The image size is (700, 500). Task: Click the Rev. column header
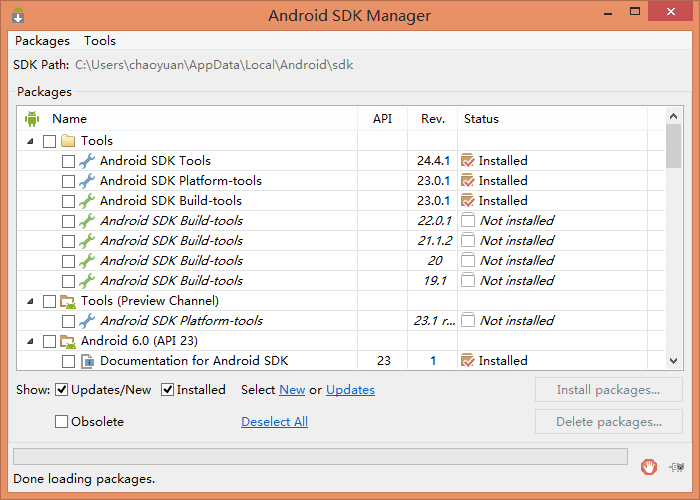[x=433, y=119]
